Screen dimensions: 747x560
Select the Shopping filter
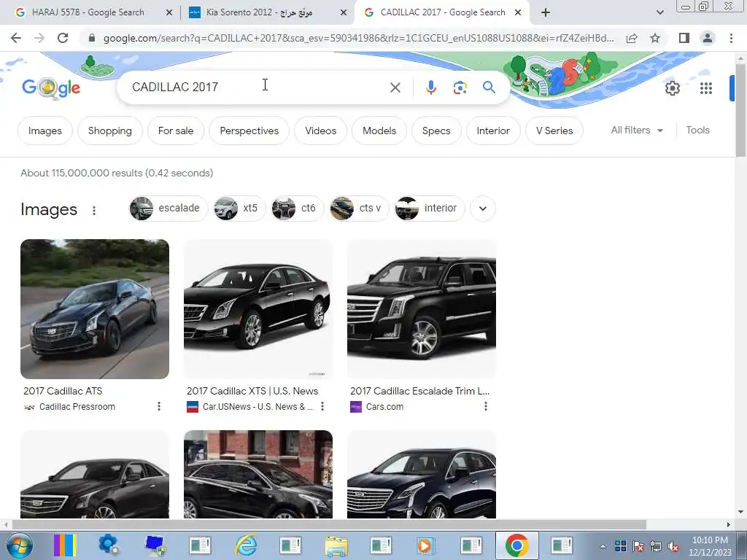click(x=110, y=131)
